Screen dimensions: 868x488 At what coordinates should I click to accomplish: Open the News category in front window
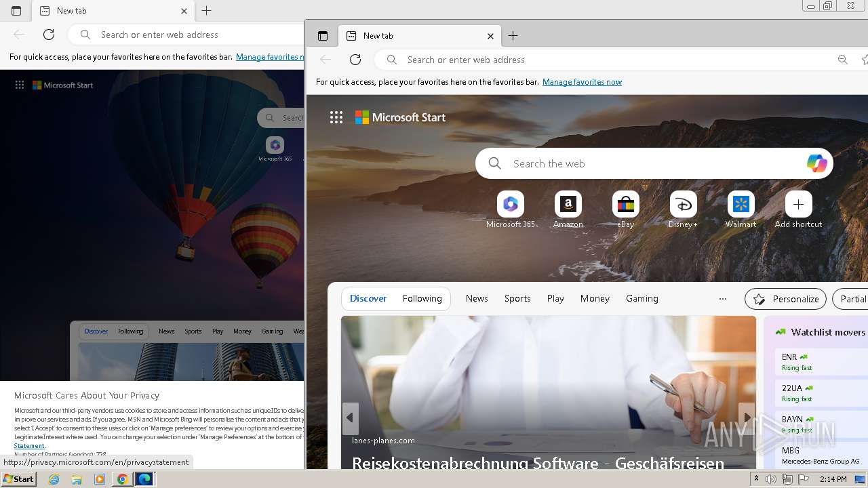[x=477, y=298]
